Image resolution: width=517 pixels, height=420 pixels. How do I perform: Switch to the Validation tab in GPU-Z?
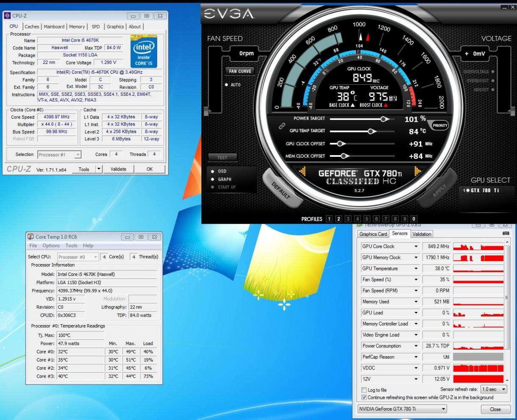pyautogui.click(x=422, y=234)
